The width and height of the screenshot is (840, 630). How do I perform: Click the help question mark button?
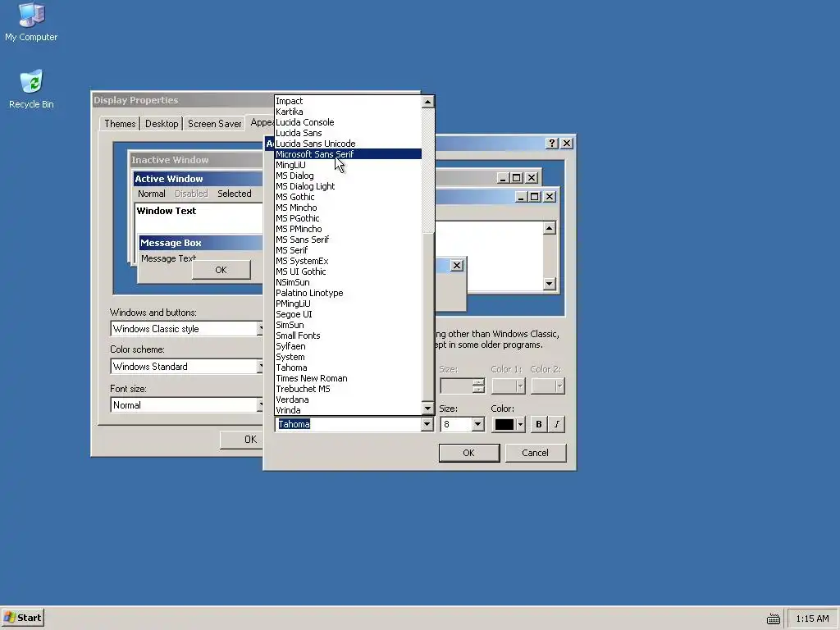[x=552, y=143]
